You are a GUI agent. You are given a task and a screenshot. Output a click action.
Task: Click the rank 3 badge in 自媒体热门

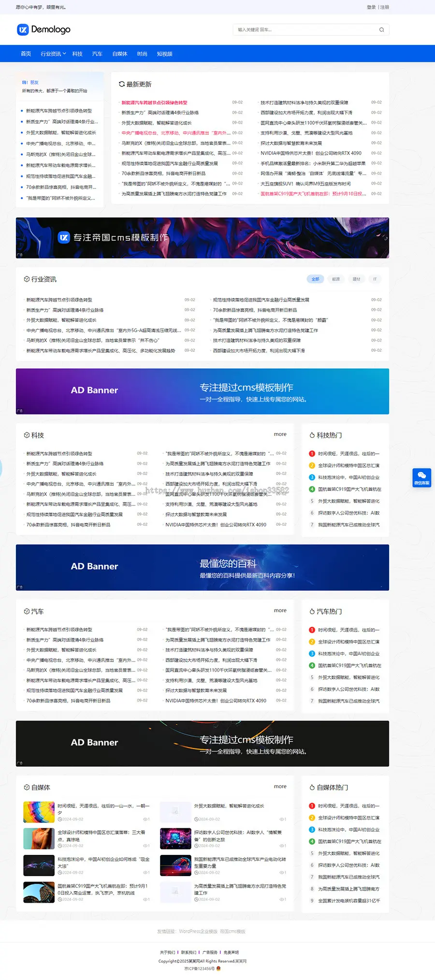point(312,830)
